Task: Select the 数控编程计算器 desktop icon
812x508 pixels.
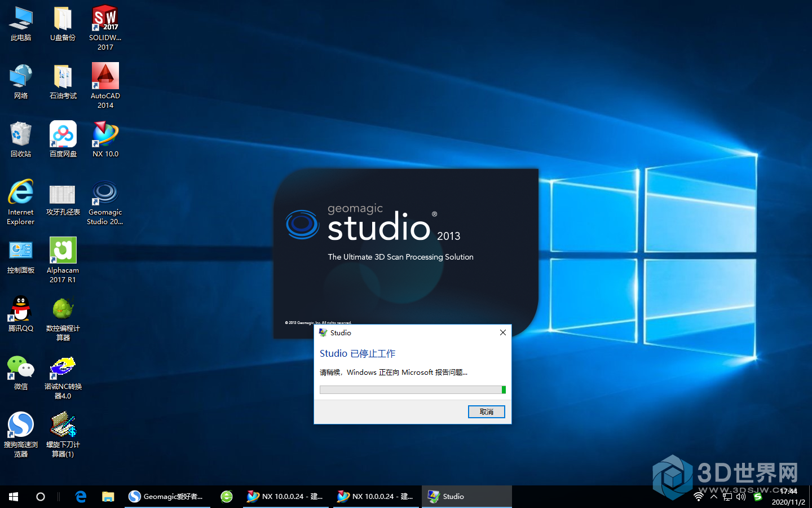Action: point(63,318)
